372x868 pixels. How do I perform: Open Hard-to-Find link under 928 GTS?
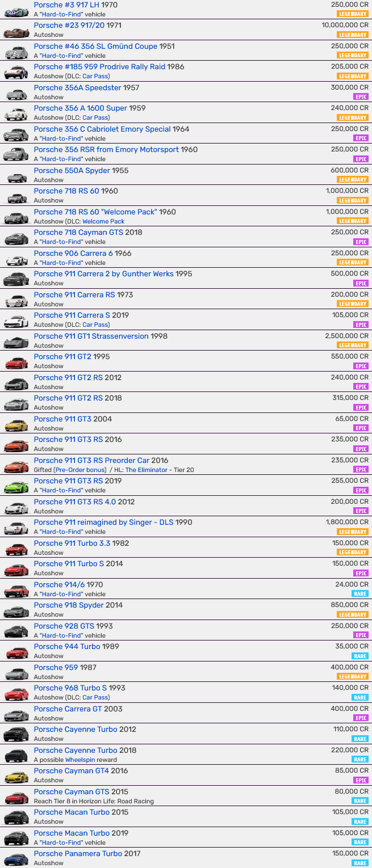click(x=61, y=635)
